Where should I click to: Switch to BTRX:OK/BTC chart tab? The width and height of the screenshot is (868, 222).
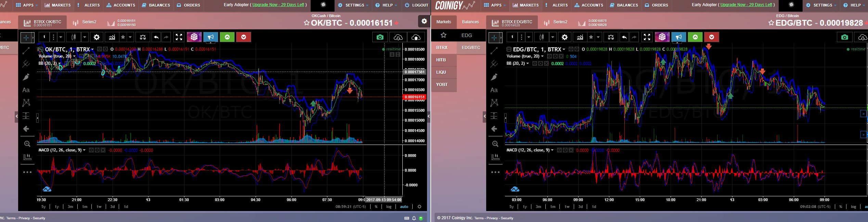click(x=42, y=23)
